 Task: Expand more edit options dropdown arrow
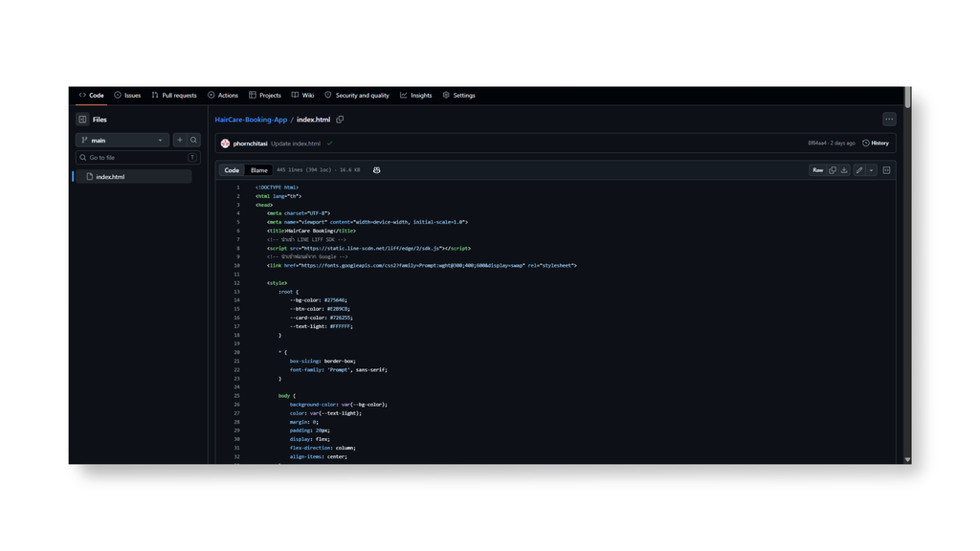pyautogui.click(x=871, y=170)
